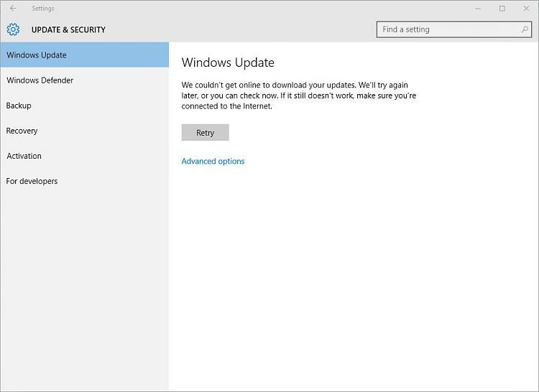
Task: Click the Retry button
Action: (x=206, y=133)
